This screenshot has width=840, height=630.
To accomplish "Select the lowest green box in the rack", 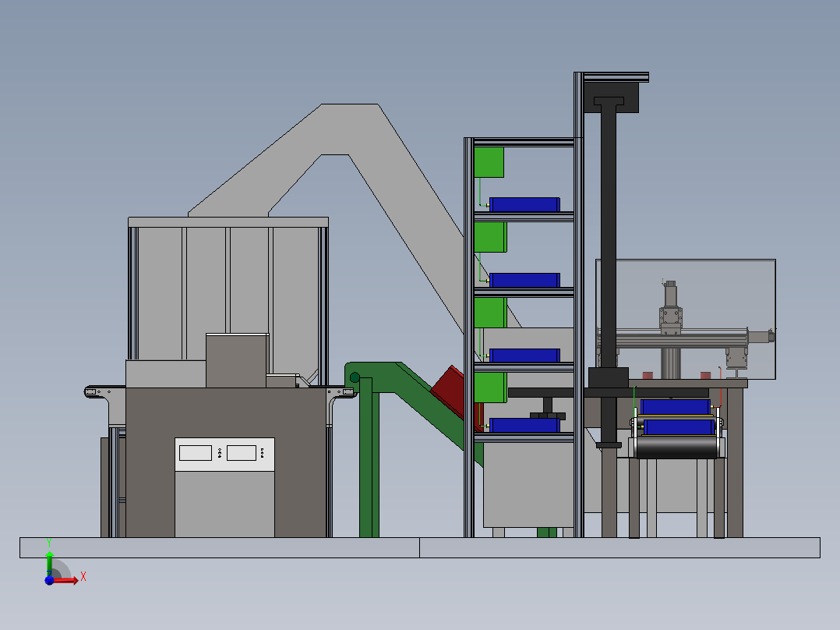I will click(490, 388).
